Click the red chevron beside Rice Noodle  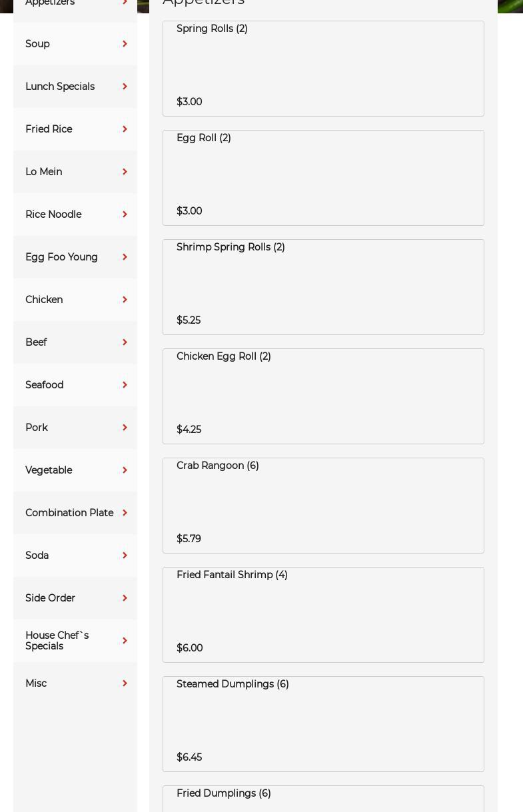tap(125, 214)
